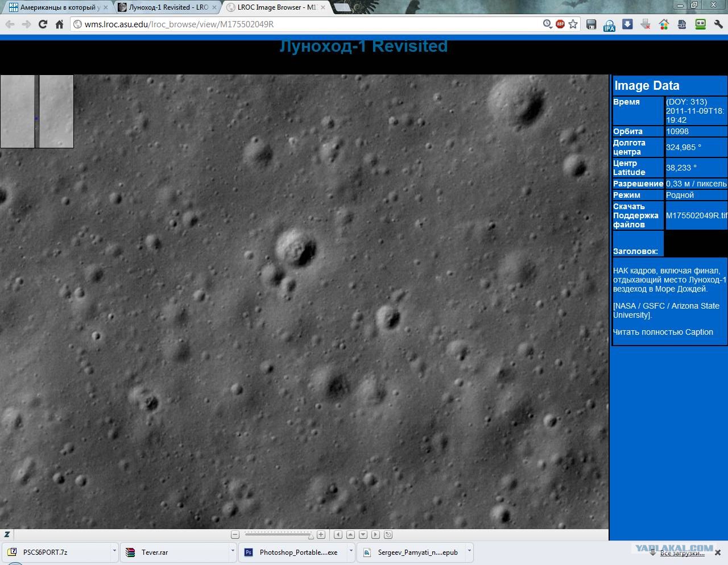This screenshot has width=728, height=565.
Task: Go forward with the browser forward arrow
Action: [x=26, y=24]
